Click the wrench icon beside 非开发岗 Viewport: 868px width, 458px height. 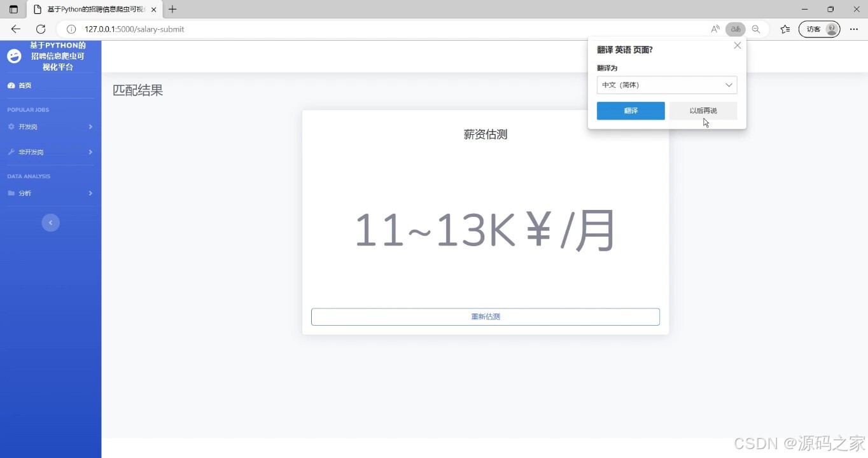tap(11, 152)
